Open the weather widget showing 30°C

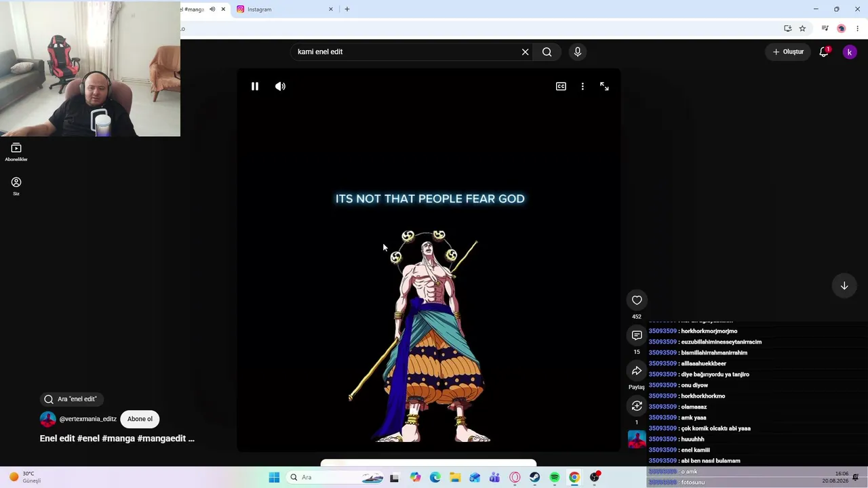(x=24, y=477)
